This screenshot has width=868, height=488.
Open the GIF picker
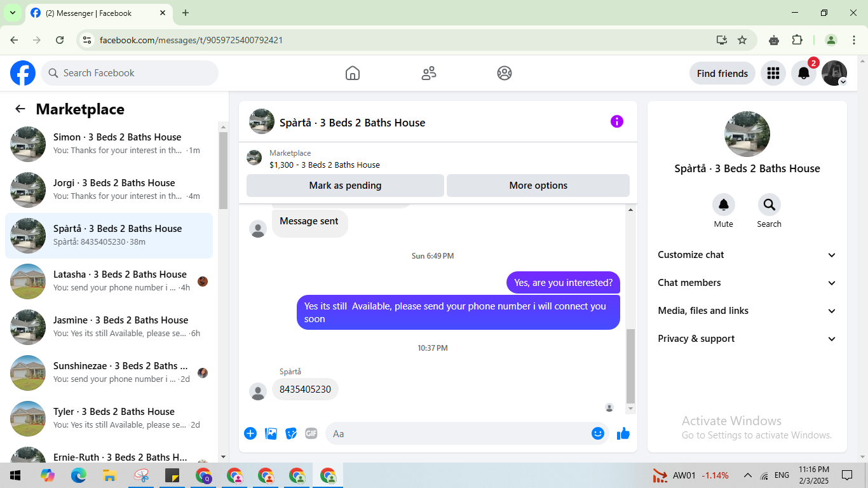click(311, 433)
